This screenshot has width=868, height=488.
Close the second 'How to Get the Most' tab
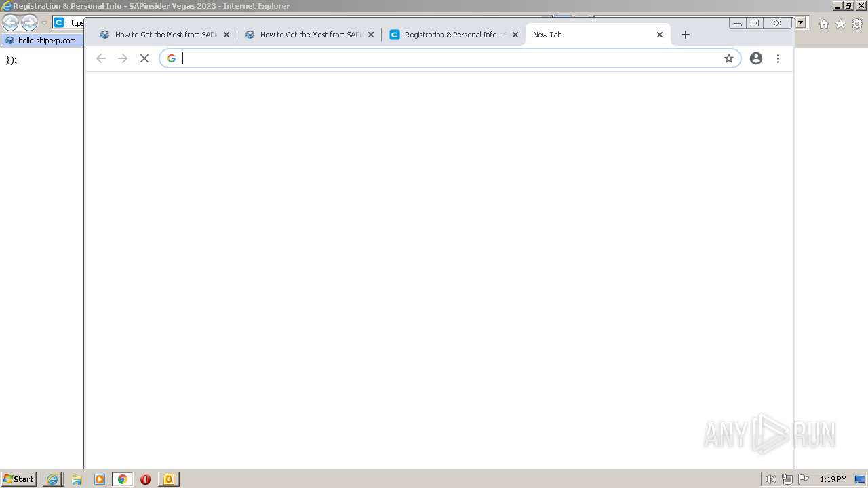pyautogui.click(x=371, y=35)
